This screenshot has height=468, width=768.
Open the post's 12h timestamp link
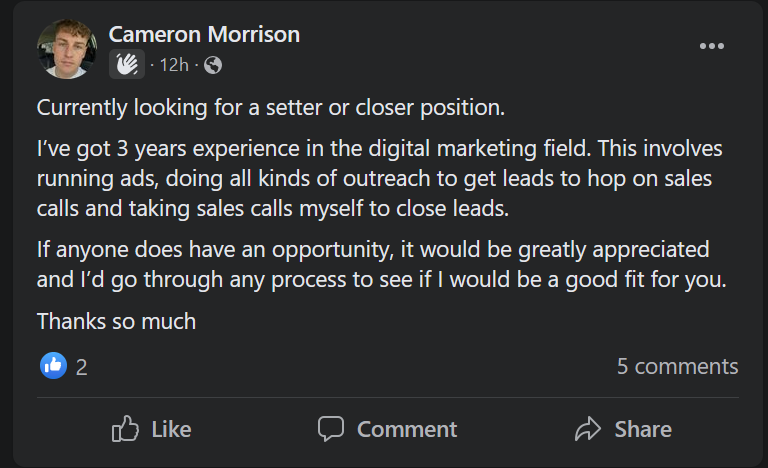point(175,66)
